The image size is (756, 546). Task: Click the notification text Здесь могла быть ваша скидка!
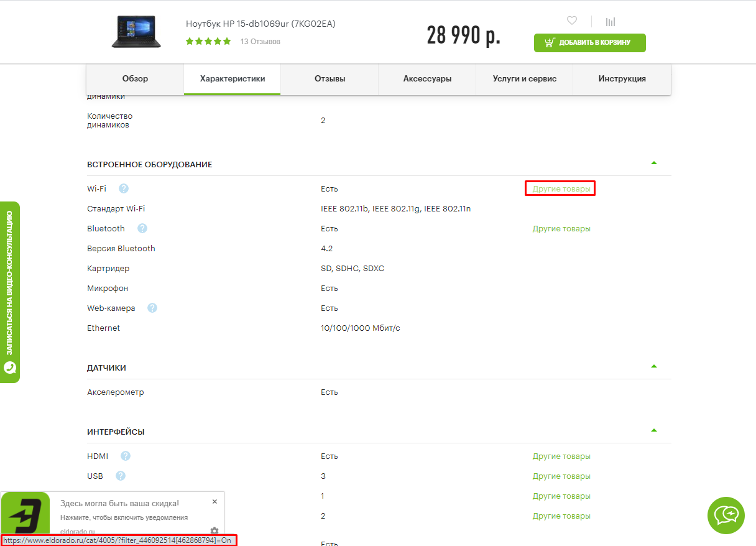tap(119, 503)
